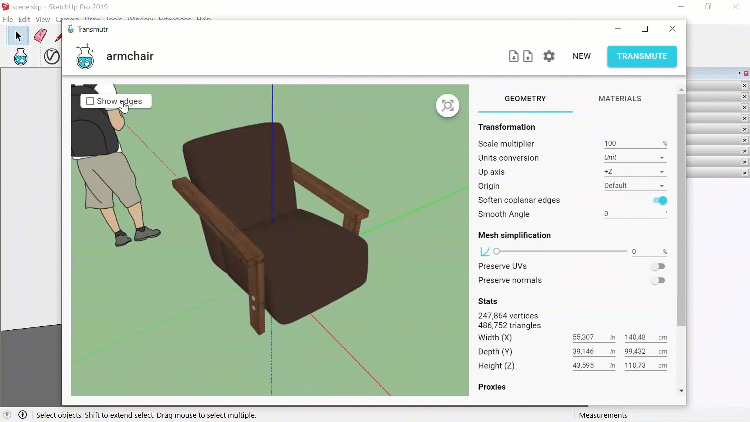
Task: Click the Smooth Angle input field
Action: click(635, 214)
